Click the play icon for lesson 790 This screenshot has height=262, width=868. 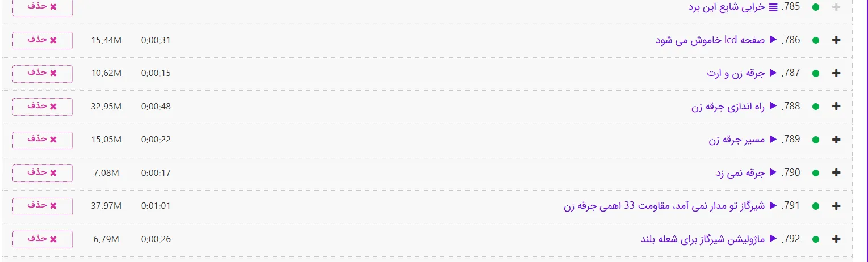773,172
